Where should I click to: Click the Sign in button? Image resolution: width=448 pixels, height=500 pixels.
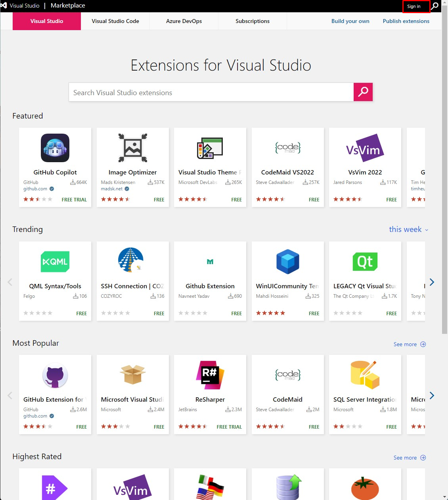point(414,6)
